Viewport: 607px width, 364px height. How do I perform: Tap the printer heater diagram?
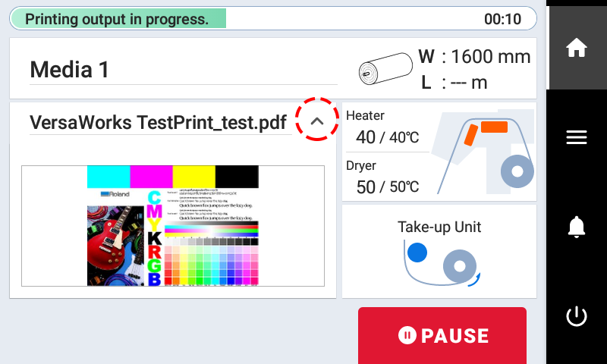click(x=483, y=151)
